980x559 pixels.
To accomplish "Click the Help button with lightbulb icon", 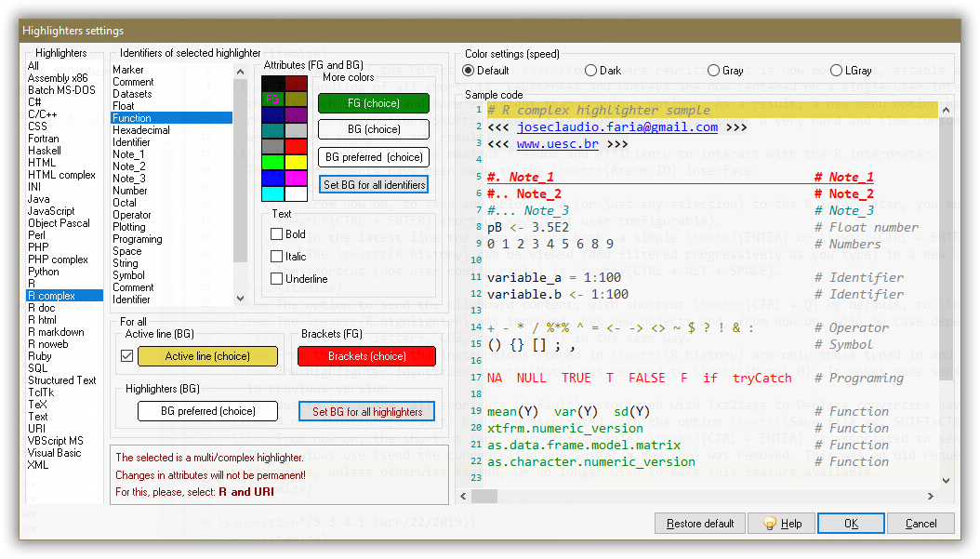I will [x=782, y=524].
